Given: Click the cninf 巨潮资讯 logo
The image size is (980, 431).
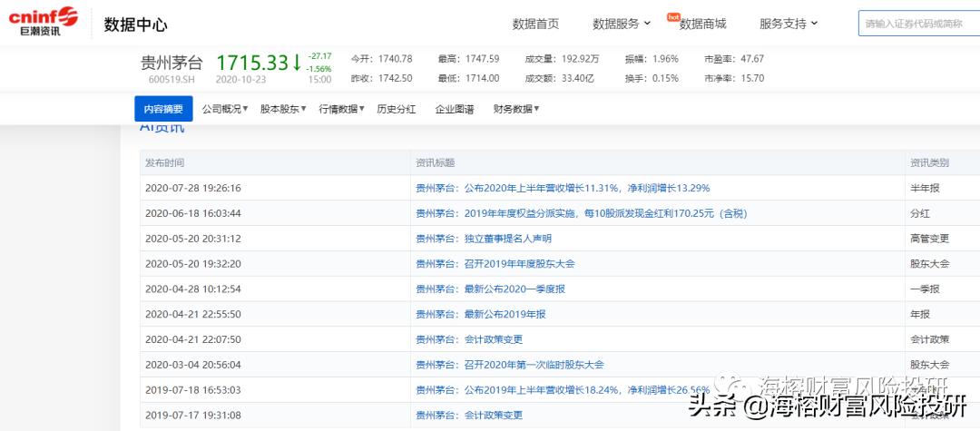Looking at the screenshot, I should [x=44, y=23].
